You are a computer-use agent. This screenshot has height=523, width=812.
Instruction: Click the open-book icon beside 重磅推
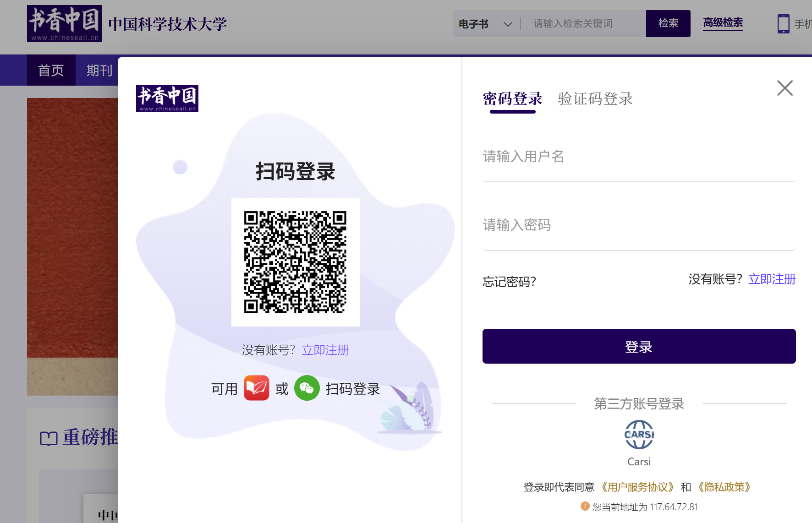click(49, 438)
